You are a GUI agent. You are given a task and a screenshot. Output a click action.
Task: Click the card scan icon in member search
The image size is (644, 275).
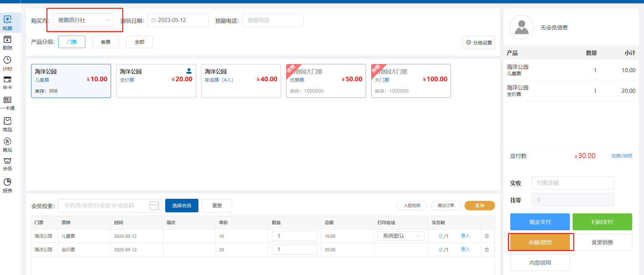coord(154,206)
